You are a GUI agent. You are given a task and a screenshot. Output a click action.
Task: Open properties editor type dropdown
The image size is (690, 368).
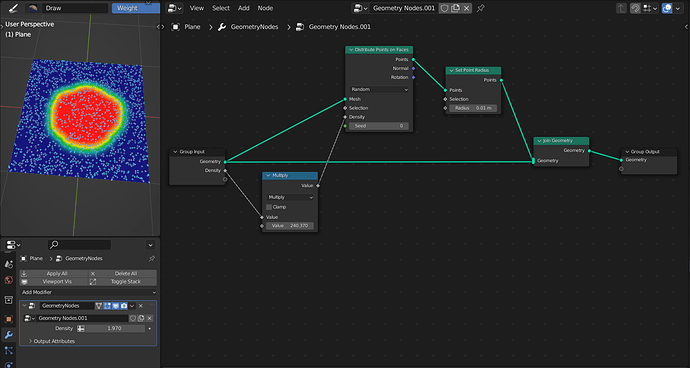pyautogui.click(x=12, y=245)
